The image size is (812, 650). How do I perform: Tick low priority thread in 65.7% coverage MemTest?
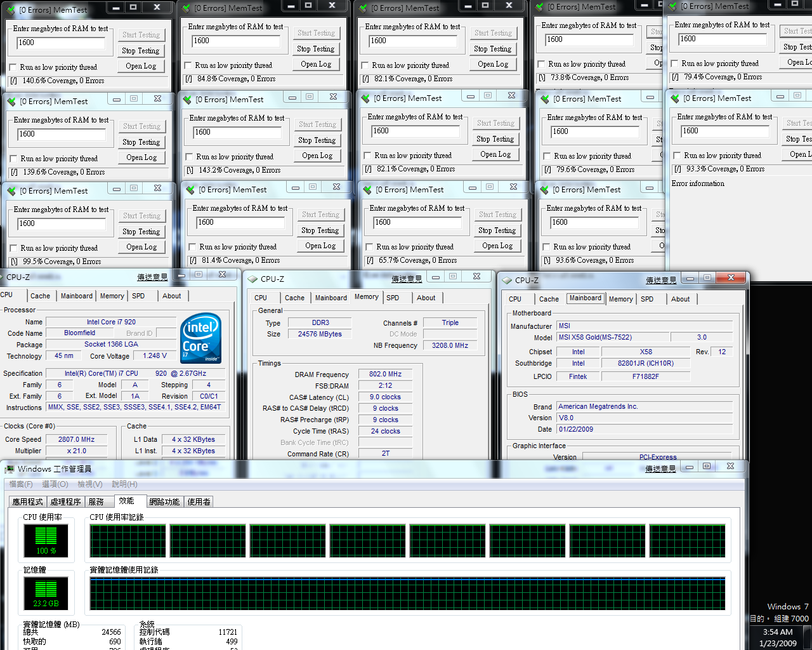(369, 247)
